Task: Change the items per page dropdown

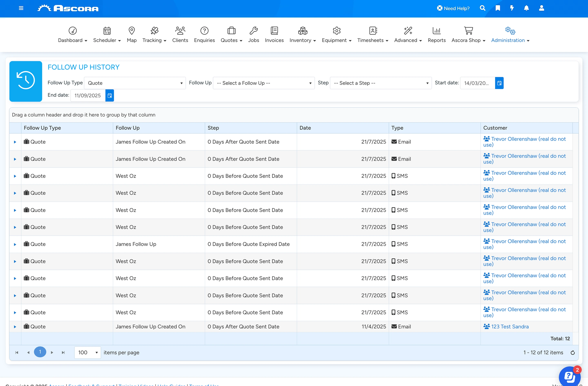Action: coord(87,352)
